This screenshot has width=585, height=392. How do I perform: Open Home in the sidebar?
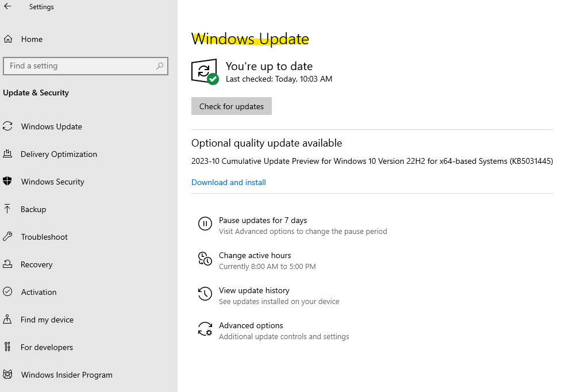pyautogui.click(x=32, y=39)
